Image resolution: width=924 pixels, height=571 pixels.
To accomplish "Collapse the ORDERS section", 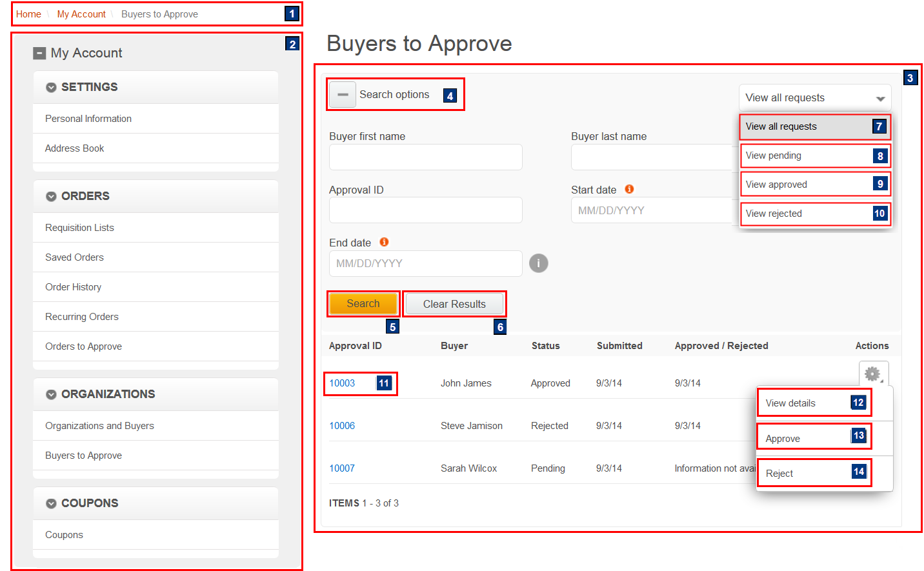I will [x=51, y=195].
